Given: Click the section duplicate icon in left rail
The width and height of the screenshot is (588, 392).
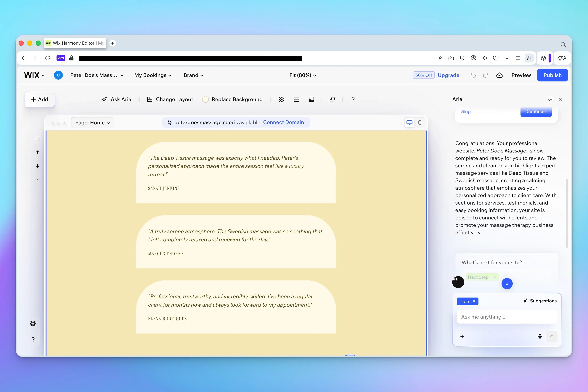Looking at the screenshot, I should tap(38, 139).
